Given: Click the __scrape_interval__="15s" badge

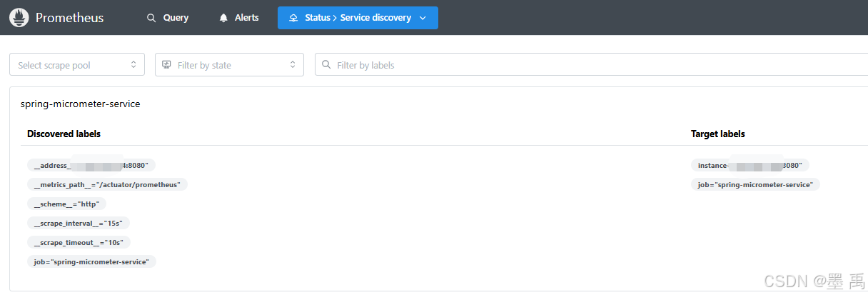Looking at the screenshot, I should [x=79, y=223].
